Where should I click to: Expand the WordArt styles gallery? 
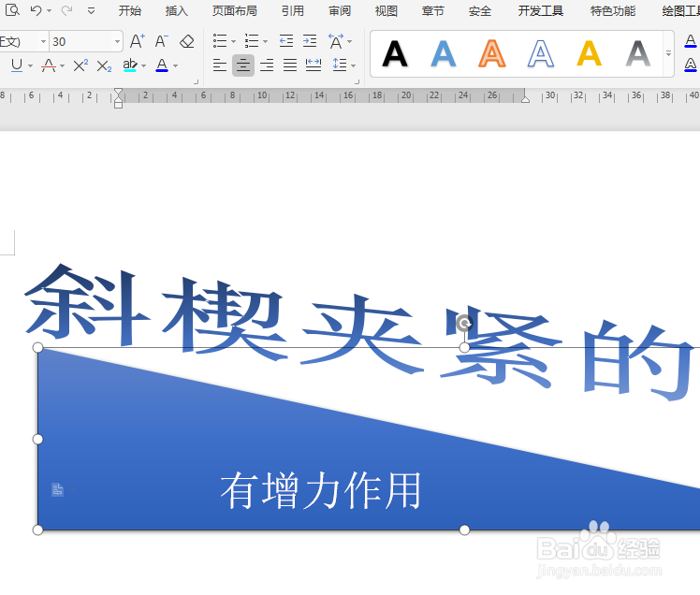(x=668, y=53)
